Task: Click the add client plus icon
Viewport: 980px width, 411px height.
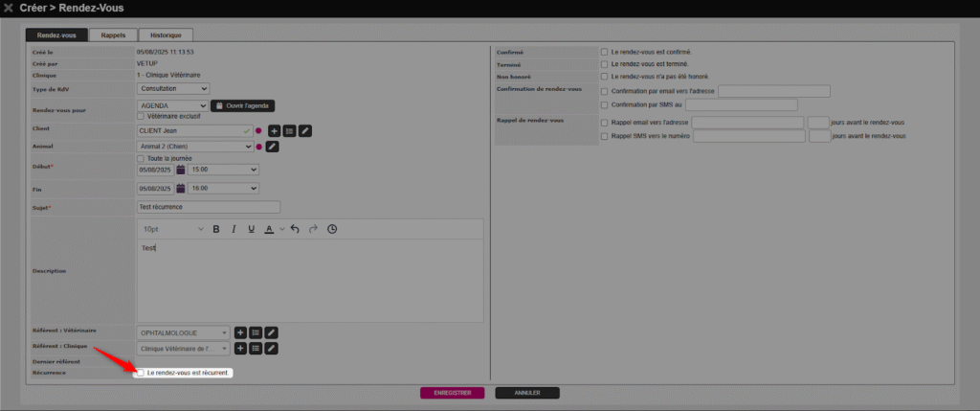Action: (x=274, y=130)
